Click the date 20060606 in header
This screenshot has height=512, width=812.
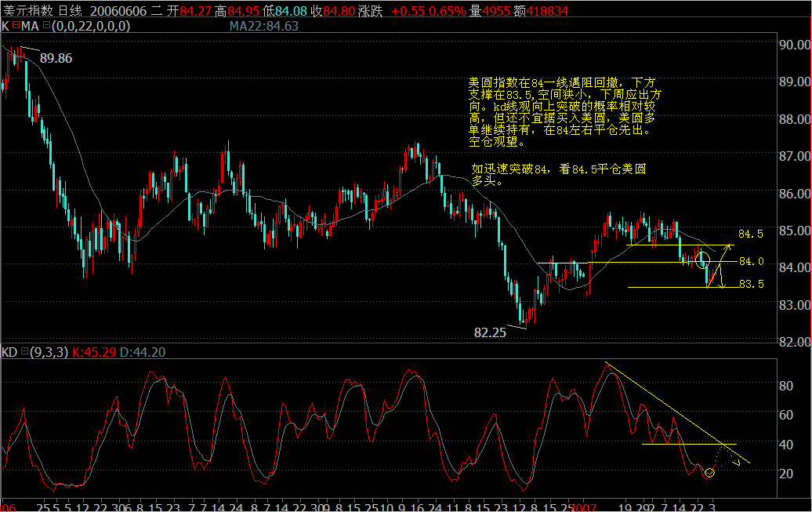pos(118,10)
